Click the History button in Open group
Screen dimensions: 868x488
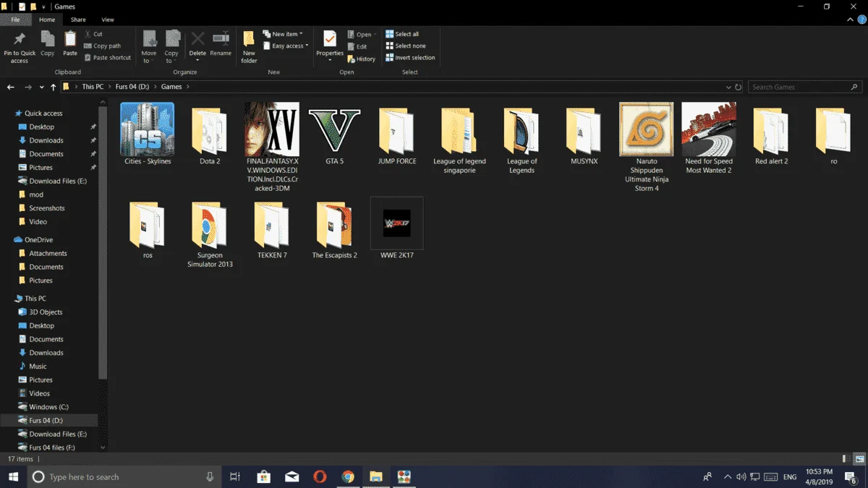click(x=361, y=59)
